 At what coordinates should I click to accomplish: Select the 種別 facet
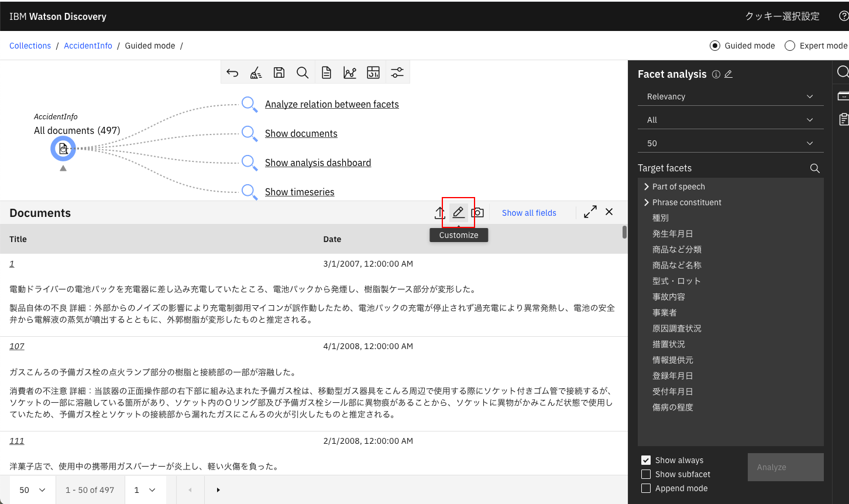tap(661, 218)
